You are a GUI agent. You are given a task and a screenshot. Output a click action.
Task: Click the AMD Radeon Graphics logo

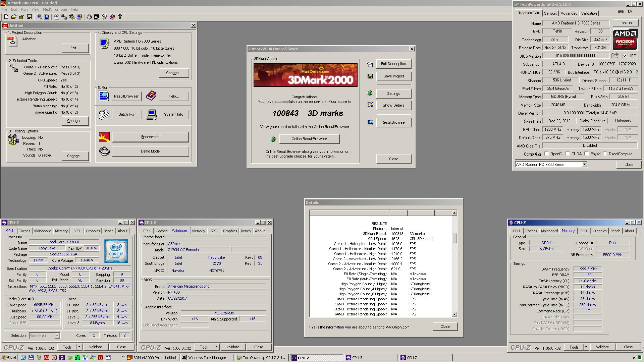pos(625,40)
